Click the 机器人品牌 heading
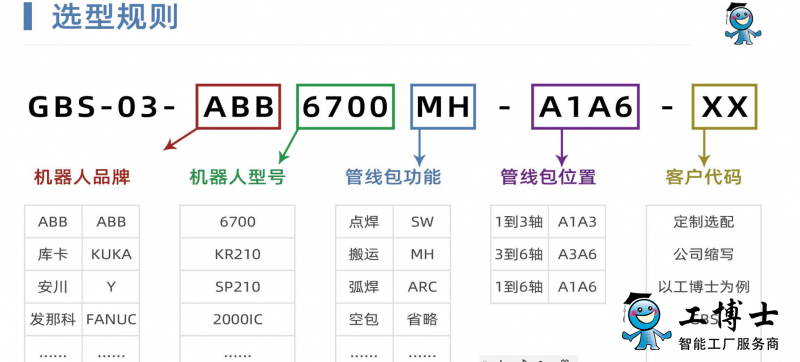This screenshot has width=800, height=362. 82,177
